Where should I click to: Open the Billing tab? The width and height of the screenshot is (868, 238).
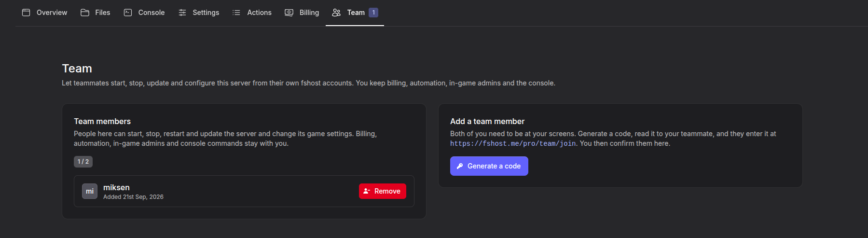(302, 13)
